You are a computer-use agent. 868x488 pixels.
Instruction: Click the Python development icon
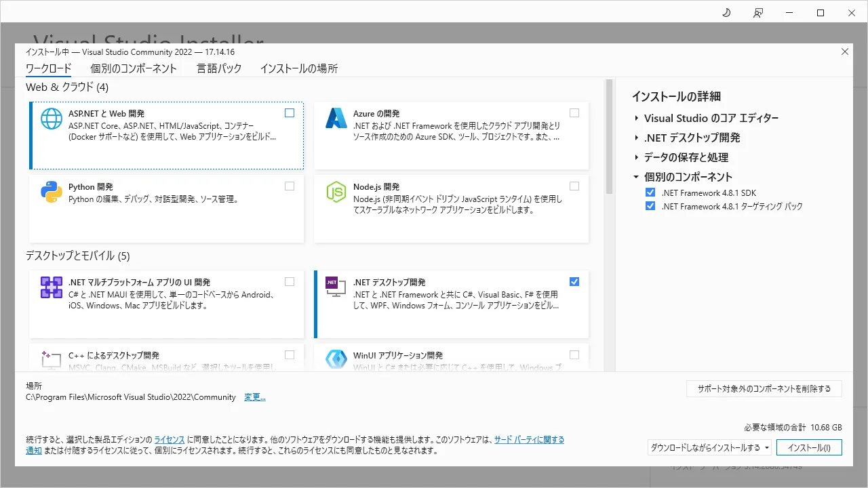click(52, 192)
